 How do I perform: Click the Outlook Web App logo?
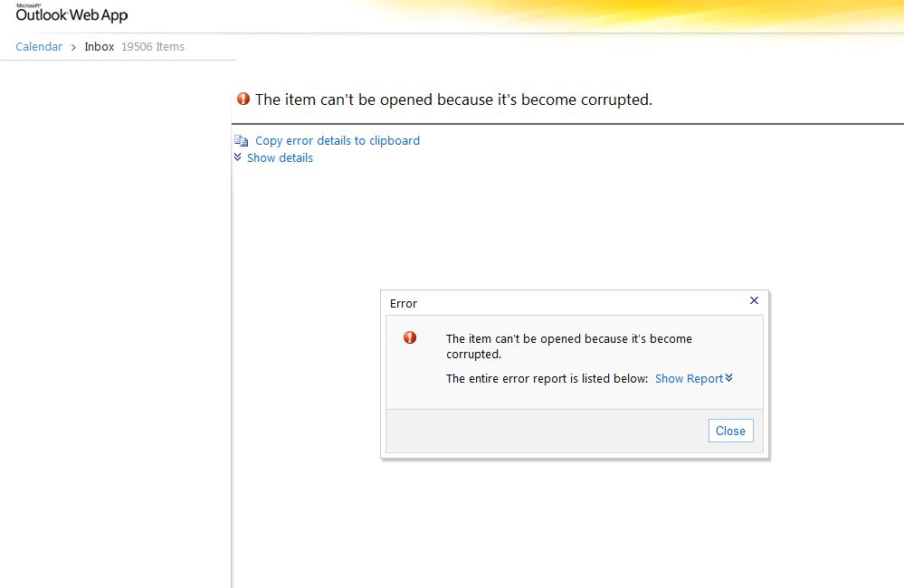click(x=71, y=15)
